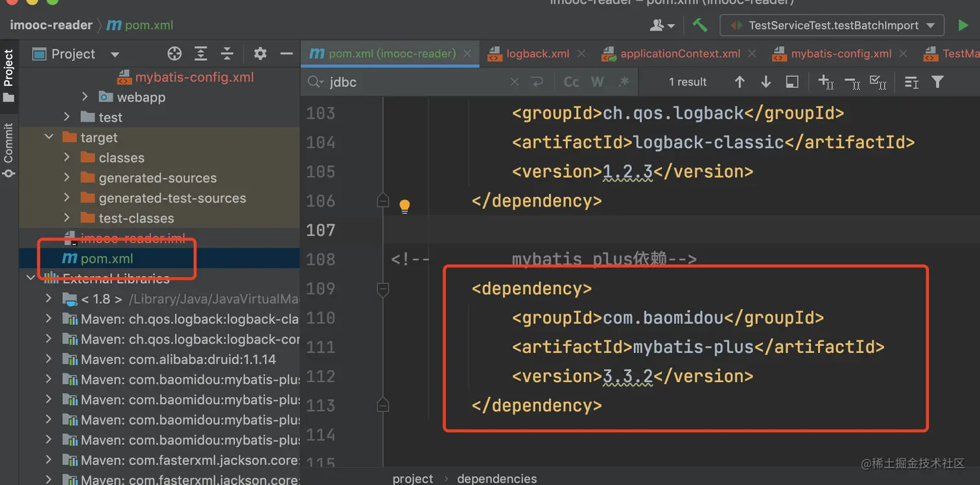This screenshot has height=485, width=980.
Task: Click the lines icon left of the funnel filter
Action: [911, 82]
